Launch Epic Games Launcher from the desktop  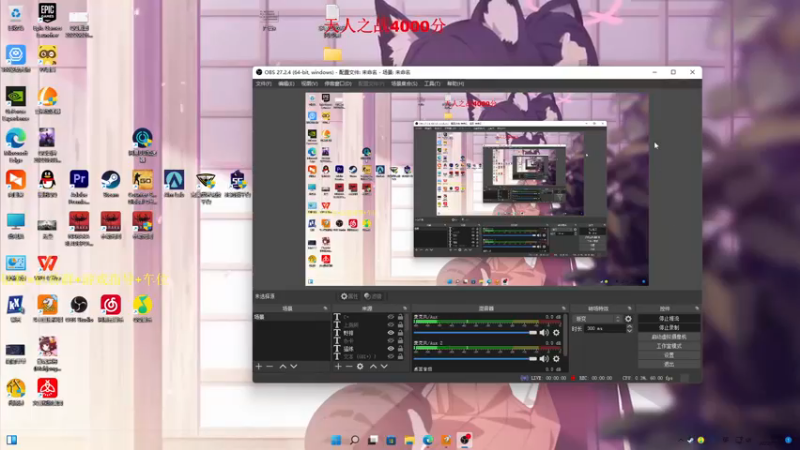point(47,19)
